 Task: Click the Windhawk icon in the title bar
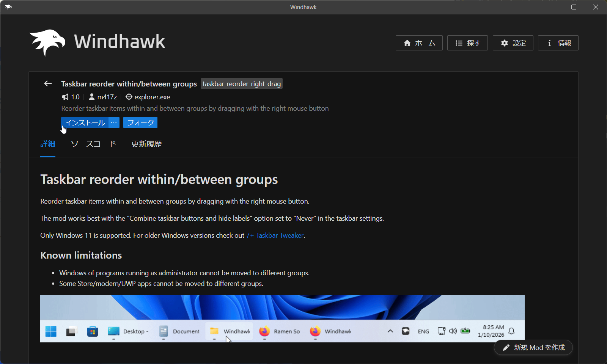pos(8,7)
